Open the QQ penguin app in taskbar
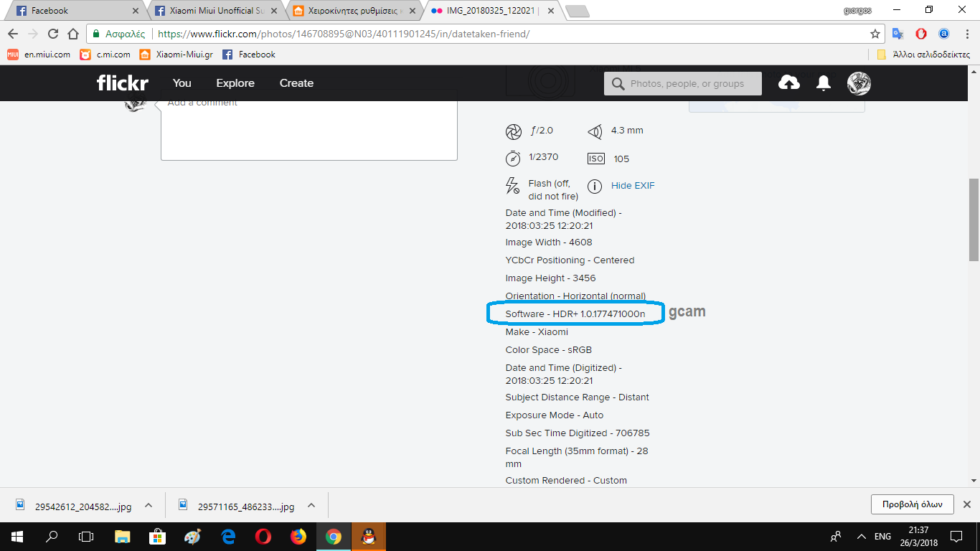 (x=369, y=537)
